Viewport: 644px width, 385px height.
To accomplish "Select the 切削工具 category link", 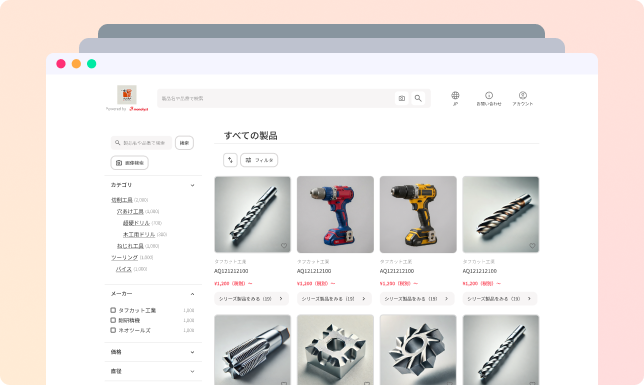I will click(x=122, y=200).
